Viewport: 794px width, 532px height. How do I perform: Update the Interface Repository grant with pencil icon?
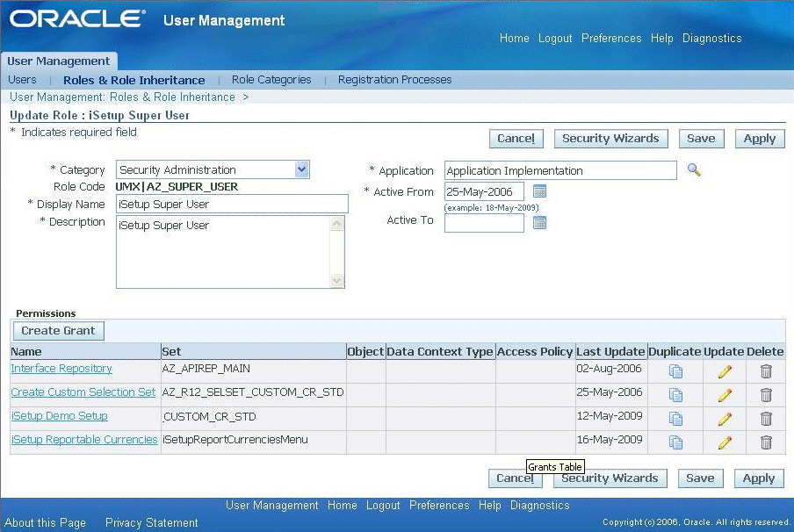(725, 371)
